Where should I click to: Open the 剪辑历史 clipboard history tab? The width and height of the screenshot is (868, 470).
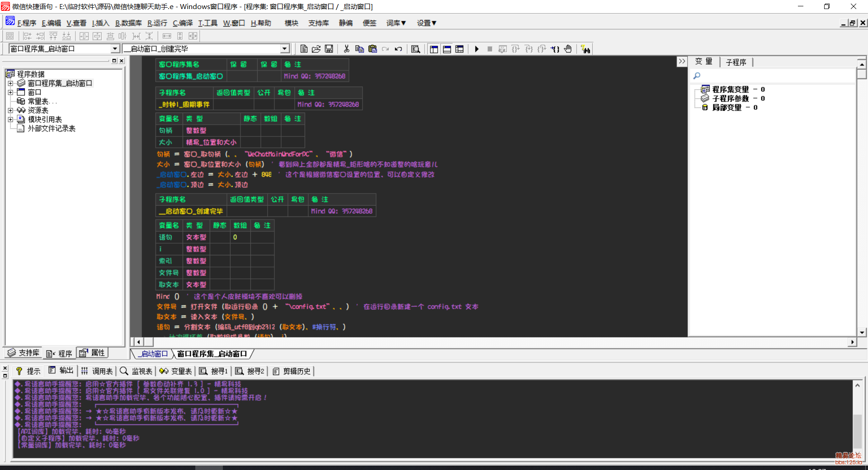[x=292, y=371]
